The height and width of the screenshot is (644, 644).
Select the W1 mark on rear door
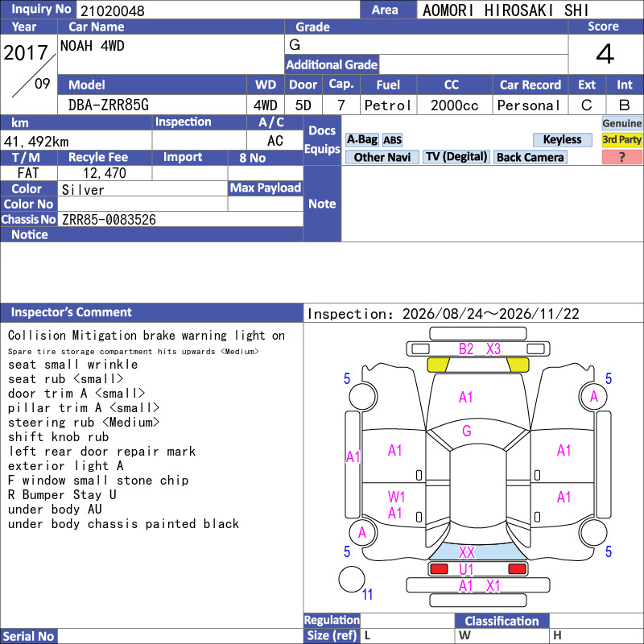396,497
